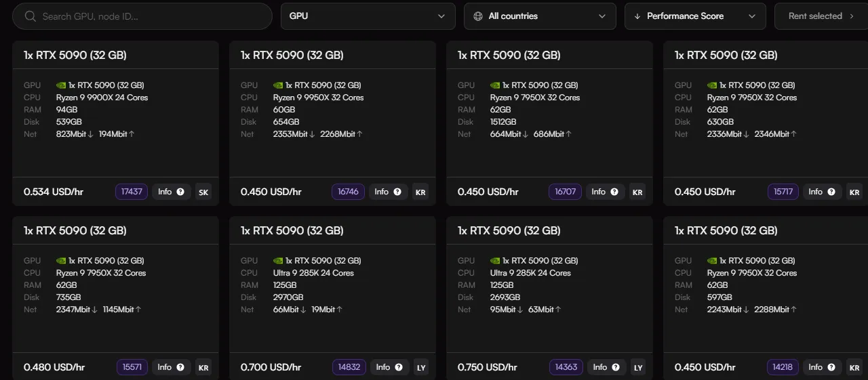Image resolution: width=868 pixels, height=380 pixels.
Task: Click the 14363 score badge
Action: pyautogui.click(x=566, y=367)
